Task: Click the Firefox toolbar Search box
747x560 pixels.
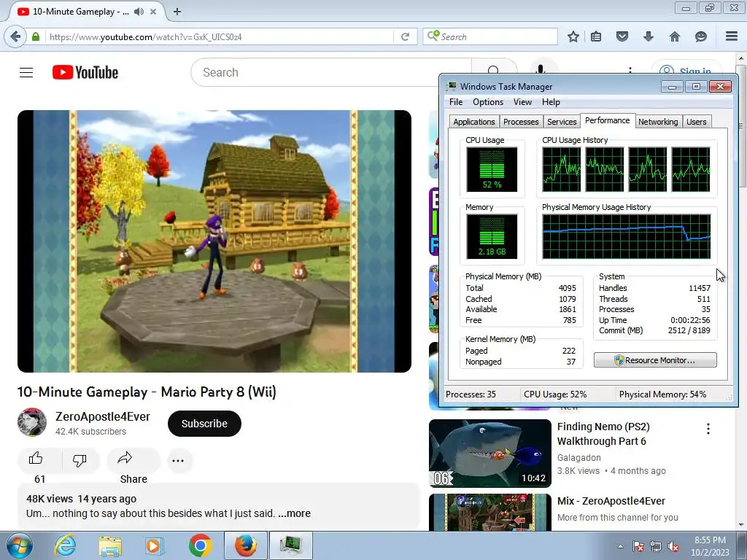Action: tap(490, 36)
